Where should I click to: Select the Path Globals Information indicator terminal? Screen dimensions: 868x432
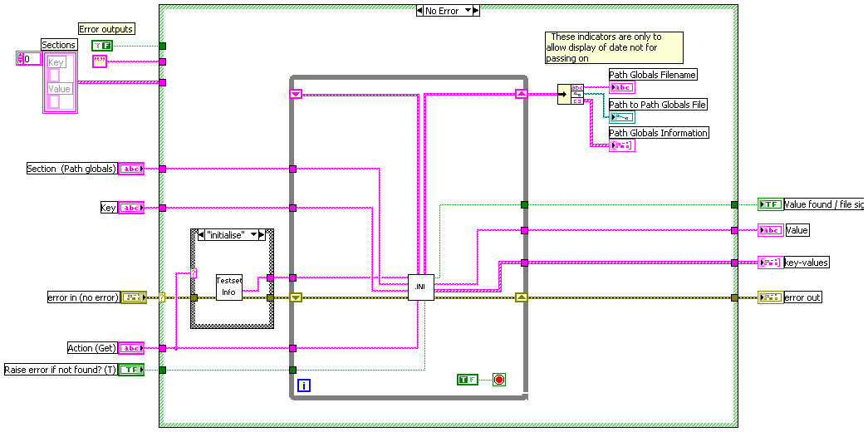tap(622, 145)
